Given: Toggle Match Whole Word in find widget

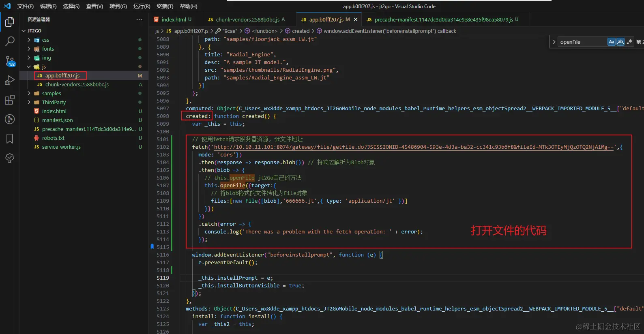Looking at the screenshot, I should [x=620, y=42].
